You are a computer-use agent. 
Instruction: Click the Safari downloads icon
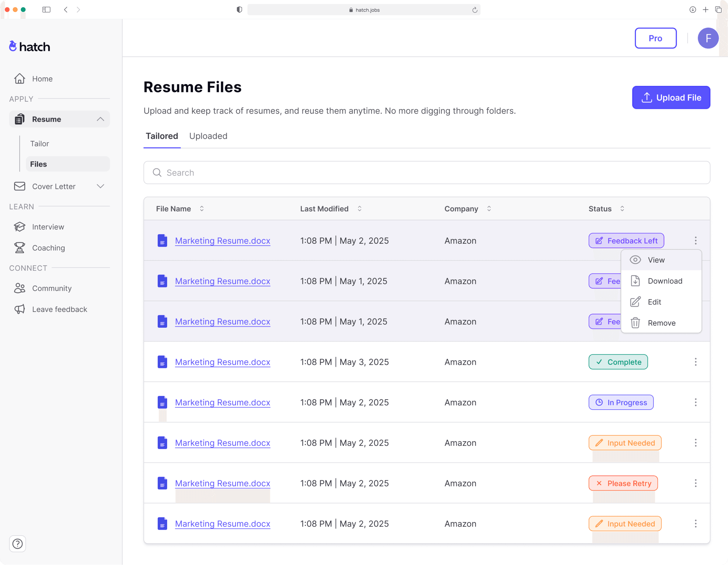tap(692, 10)
